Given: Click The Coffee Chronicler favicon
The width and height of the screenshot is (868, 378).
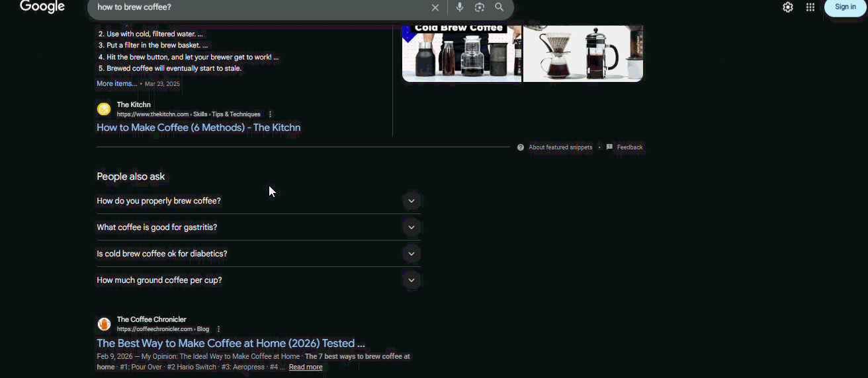Looking at the screenshot, I should (104, 324).
